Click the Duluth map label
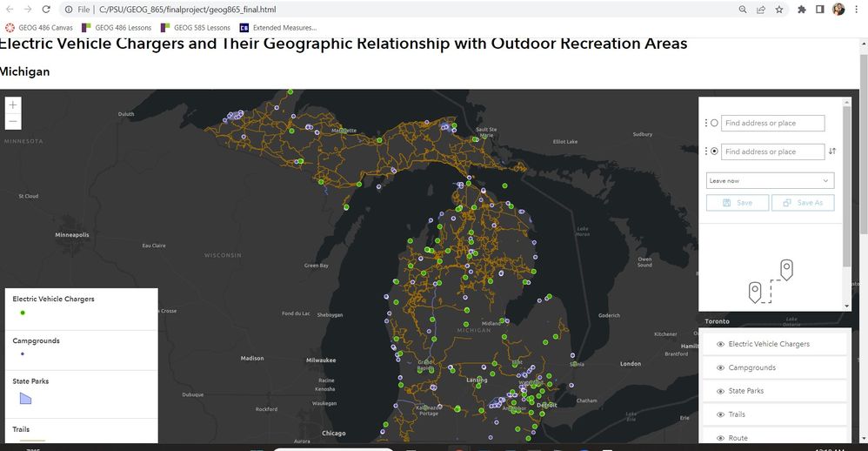 [x=126, y=114]
